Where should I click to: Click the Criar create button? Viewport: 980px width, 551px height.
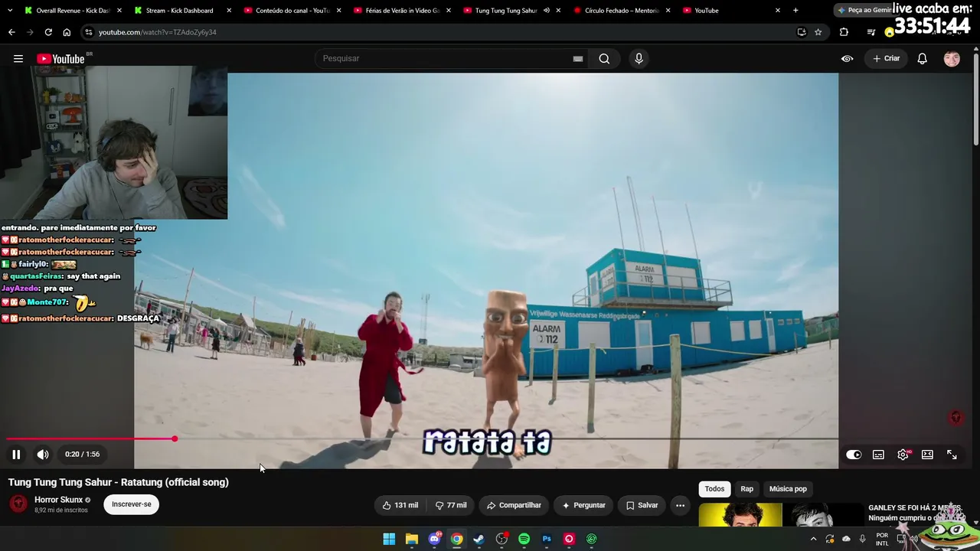coord(887,59)
